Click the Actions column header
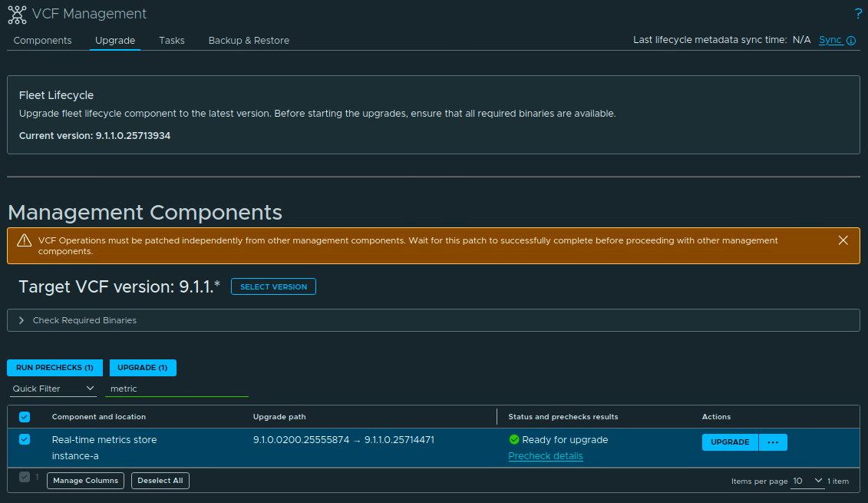The width and height of the screenshot is (868, 503). (716, 416)
